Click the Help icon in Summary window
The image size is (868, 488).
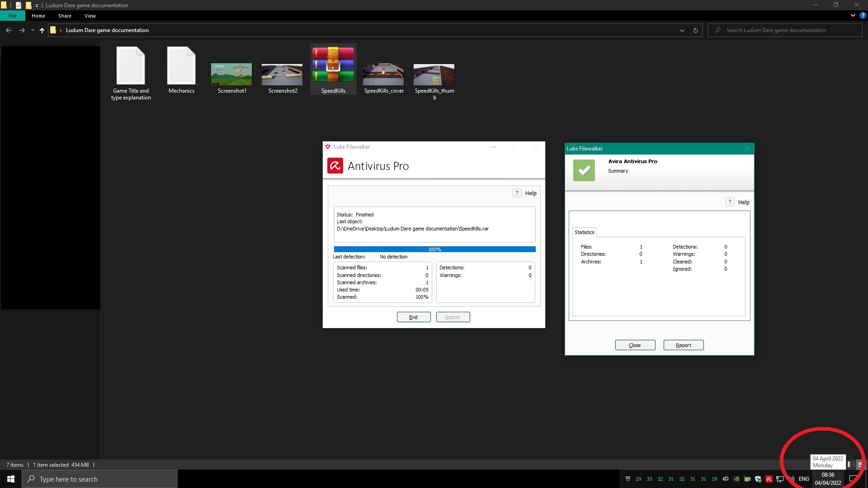click(730, 202)
